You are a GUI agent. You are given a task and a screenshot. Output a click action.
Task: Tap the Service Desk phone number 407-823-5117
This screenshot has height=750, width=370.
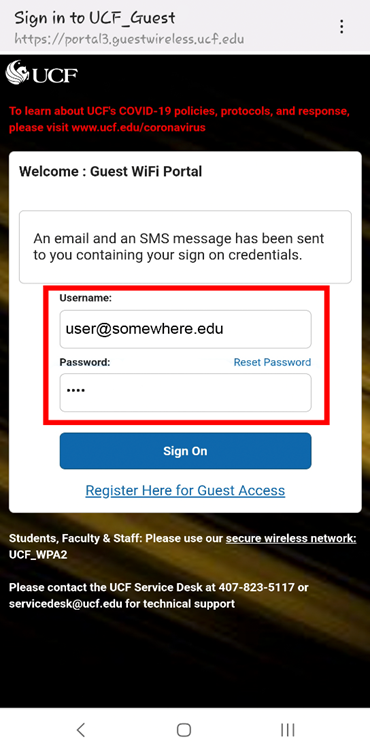[x=256, y=587]
